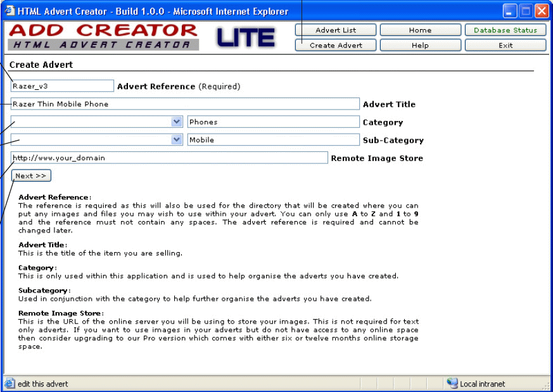Click the Local intranet zone icon
This screenshot has width=553, height=392.
click(x=452, y=383)
